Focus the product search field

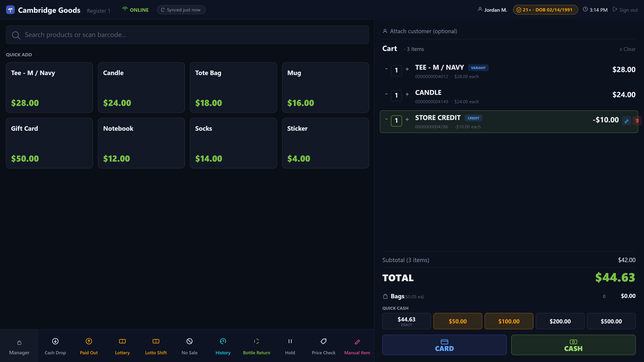click(x=187, y=35)
